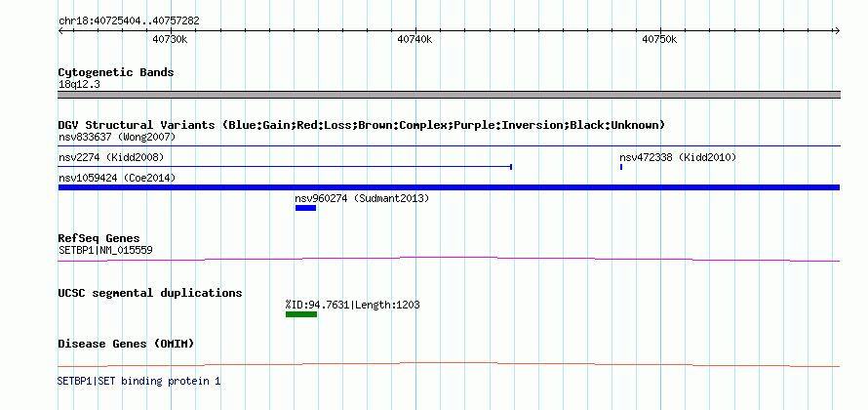This screenshot has height=410, width=868.
Task: Select UCSC segmental duplications track title
Action: [150, 293]
